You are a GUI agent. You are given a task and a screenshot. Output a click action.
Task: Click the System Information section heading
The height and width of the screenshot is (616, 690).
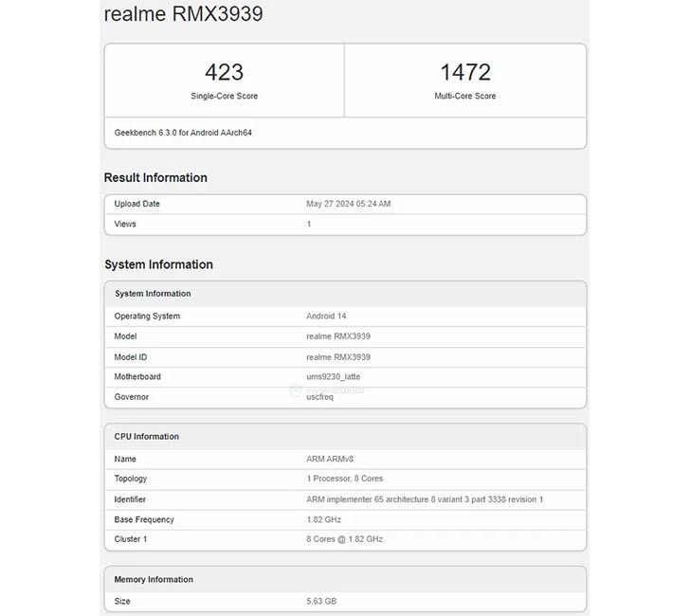pyautogui.click(x=158, y=264)
